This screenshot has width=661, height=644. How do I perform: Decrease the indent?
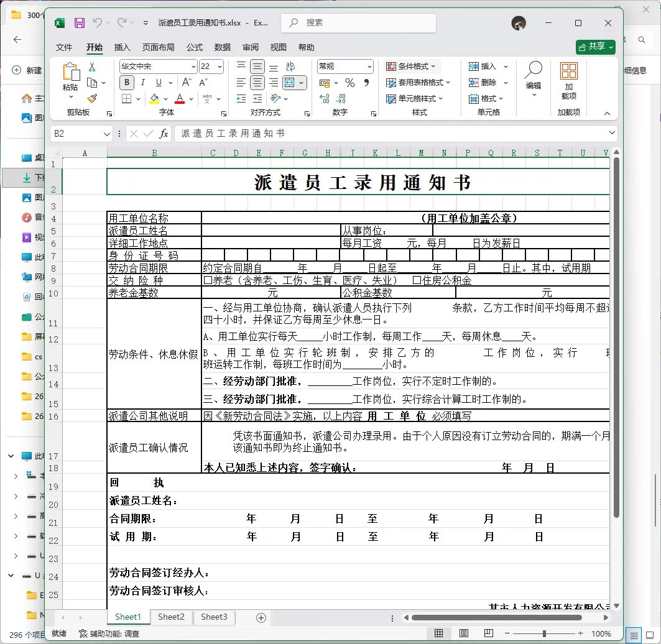241,99
